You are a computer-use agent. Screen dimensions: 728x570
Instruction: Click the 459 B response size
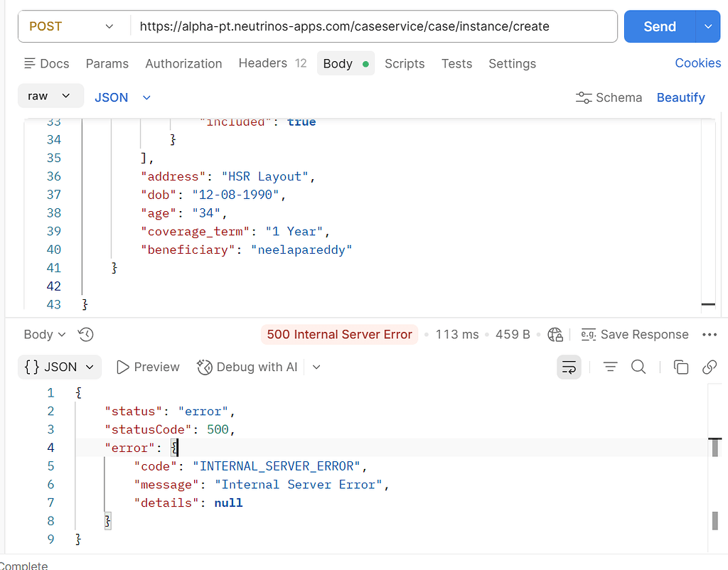(513, 334)
